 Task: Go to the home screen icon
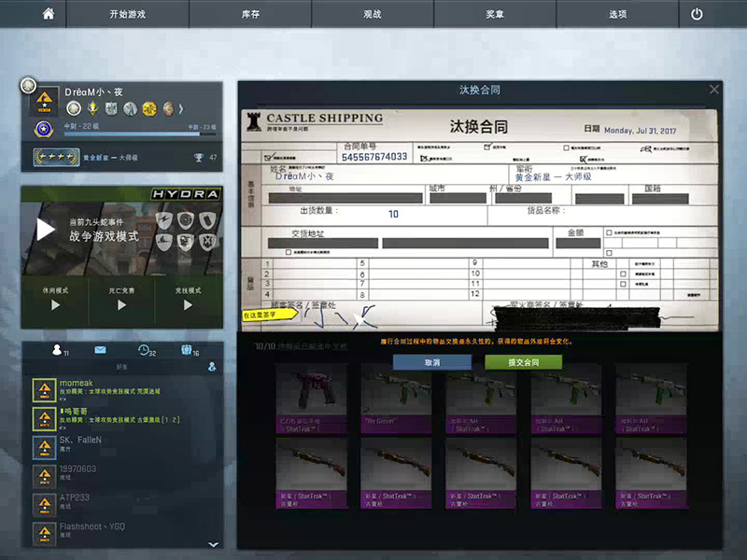coord(49,14)
